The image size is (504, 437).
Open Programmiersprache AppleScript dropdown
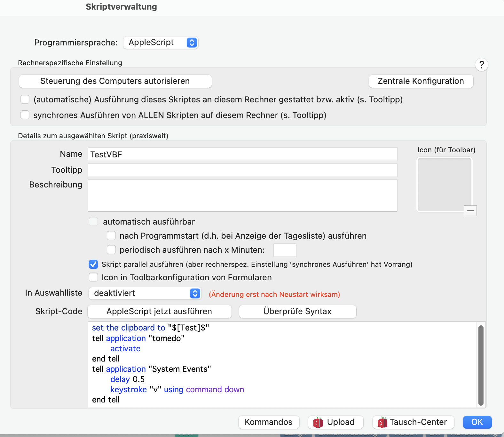[161, 43]
